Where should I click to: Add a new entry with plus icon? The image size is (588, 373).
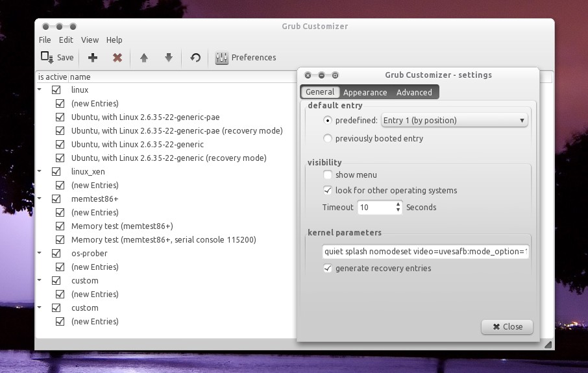point(93,58)
